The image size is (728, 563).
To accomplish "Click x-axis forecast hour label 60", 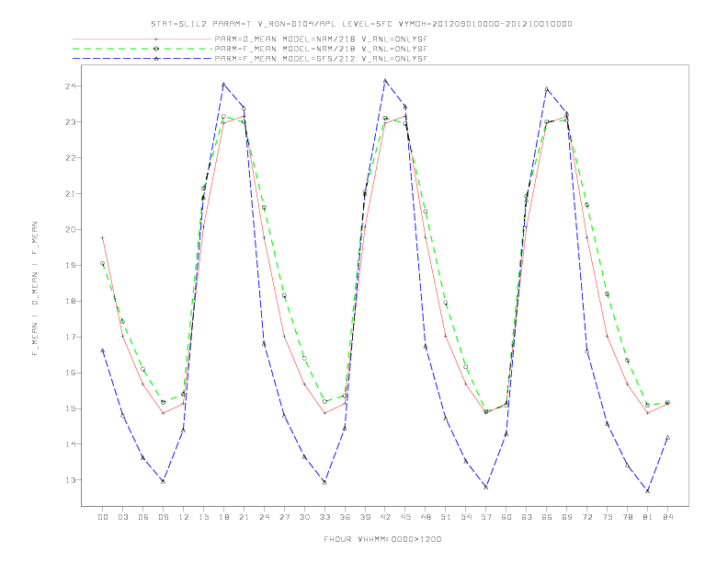I will coord(506,517).
